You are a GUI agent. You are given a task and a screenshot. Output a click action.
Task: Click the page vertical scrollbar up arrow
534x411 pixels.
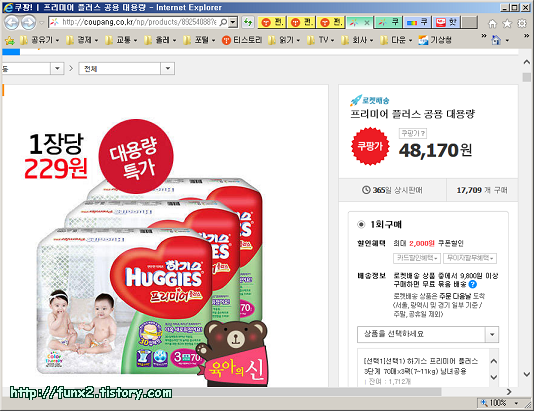click(527, 62)
